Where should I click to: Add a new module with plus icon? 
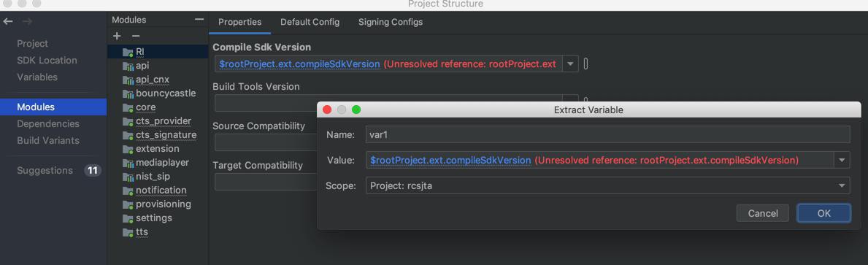point(117,36)
